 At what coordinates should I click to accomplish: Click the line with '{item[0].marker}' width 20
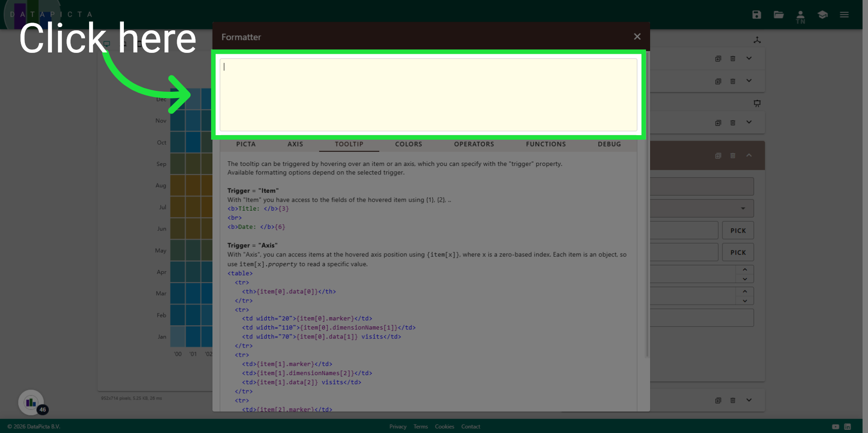tap(307, 319)
